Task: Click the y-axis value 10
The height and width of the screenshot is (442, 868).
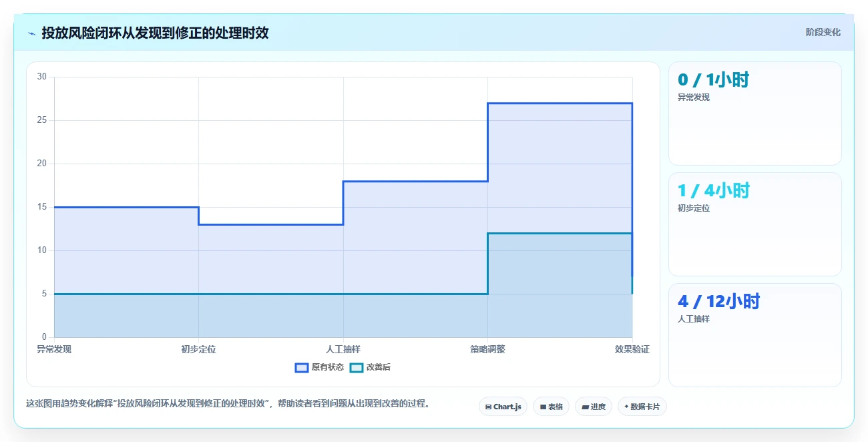Action: pyautogui.click(x=42, y=250)
